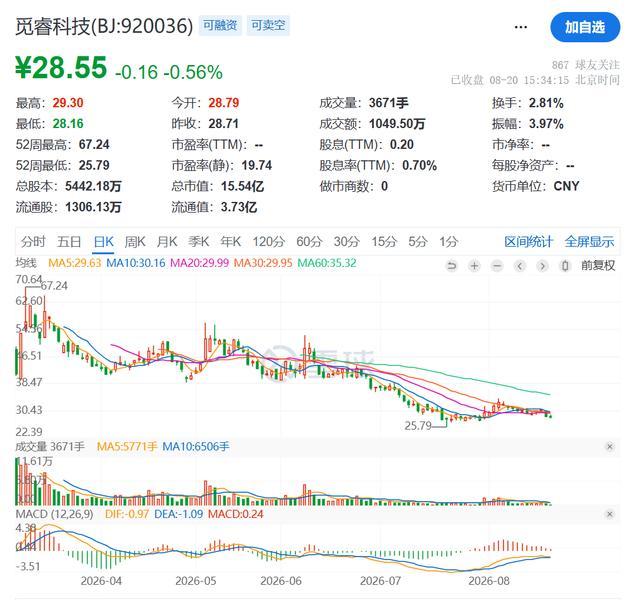Viewport: 640px width, 600px height.
Task: Zoom out chart with minus icon
Action: click(x=497, y=266)
